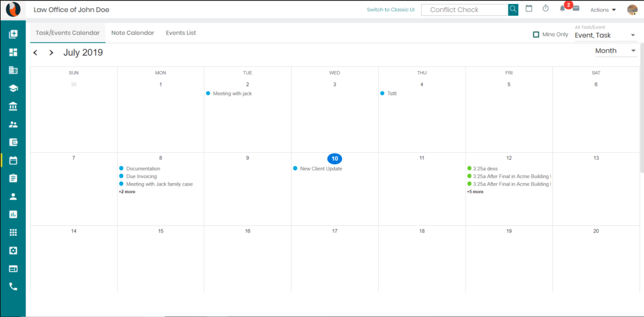Open the user profile avatar
Image resolution: width=644 pixels, height=317 pixels.
point(633,10)
